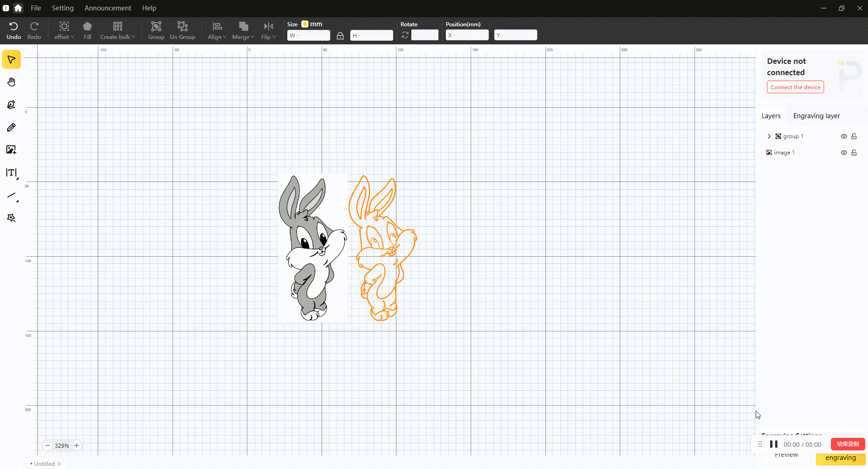The width and height of the screenshot is (868, 469).
Task: Click the width W input field
Action: (x=309, y=35)
